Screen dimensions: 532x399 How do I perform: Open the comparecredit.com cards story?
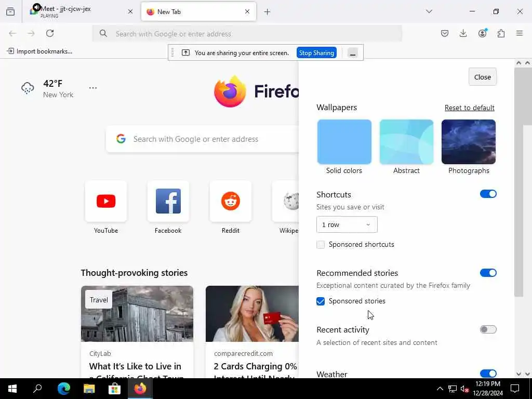[252, 332]
